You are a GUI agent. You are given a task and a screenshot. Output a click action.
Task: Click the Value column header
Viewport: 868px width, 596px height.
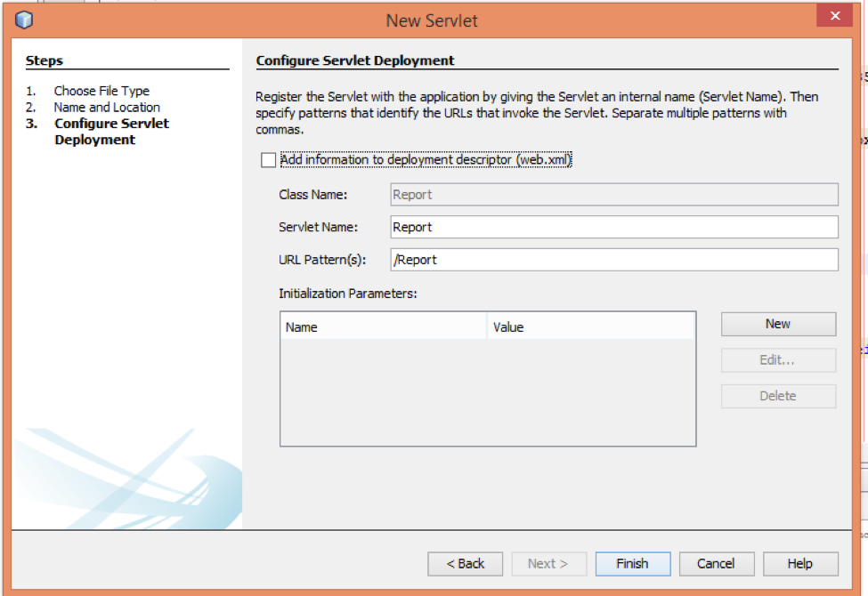[x=592, y=327]
